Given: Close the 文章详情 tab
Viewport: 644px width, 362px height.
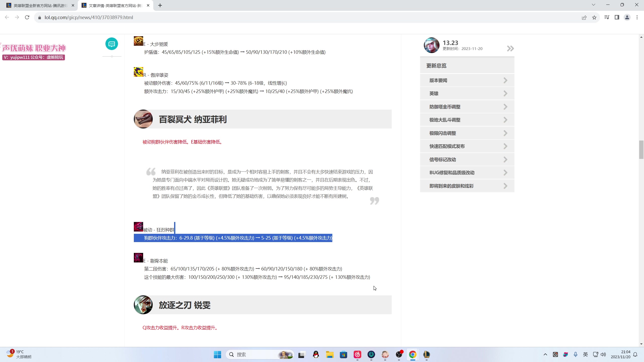Looking at the screenshot, I should tap(148, 5).
